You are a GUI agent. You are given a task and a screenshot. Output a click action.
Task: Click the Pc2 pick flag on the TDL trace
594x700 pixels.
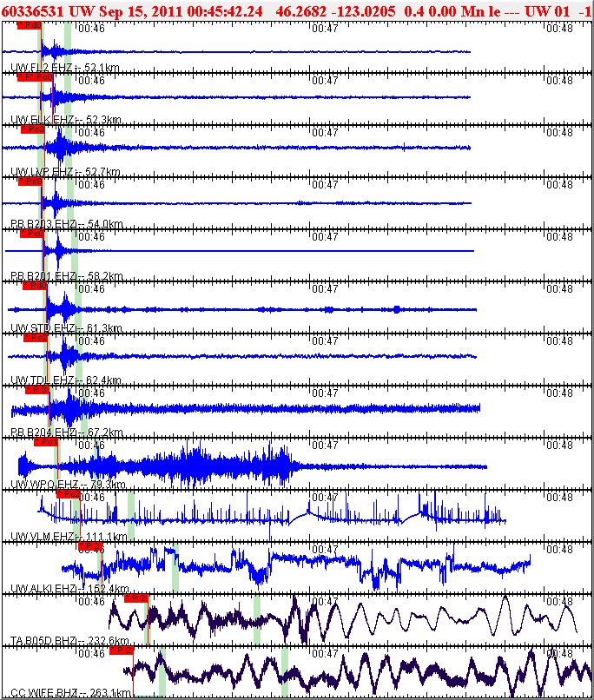point(36,338)
